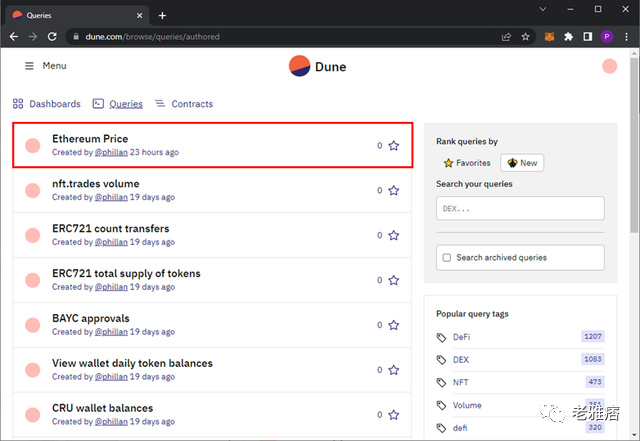
Task: Click the Contracts lines icon
Action: pos(160,104)
